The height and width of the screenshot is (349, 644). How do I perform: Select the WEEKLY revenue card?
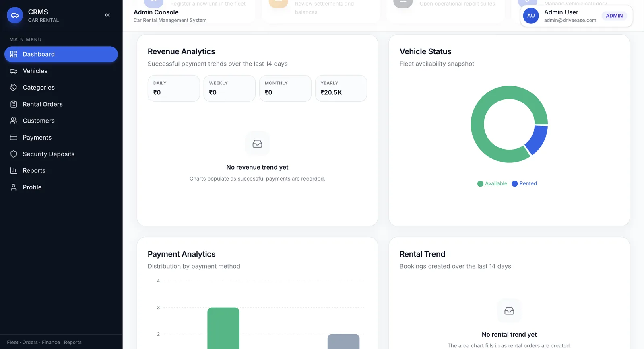point(229,88)
